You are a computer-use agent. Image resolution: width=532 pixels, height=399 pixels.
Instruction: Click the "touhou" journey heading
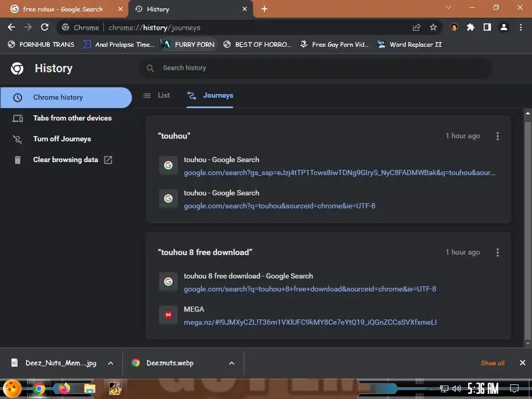tap(174, 136)
